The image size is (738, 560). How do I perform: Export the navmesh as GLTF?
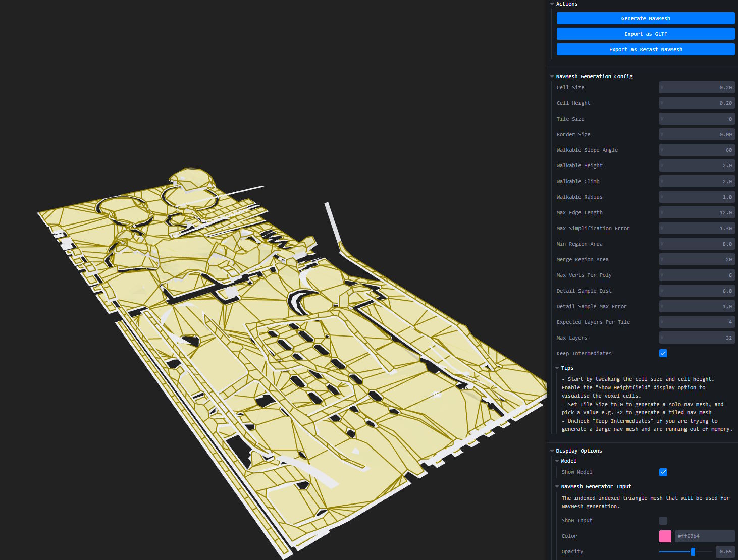(x=645, y=34)
